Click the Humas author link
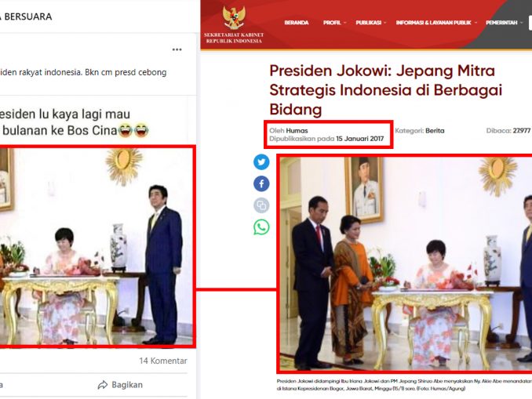This screenshot has width=532, height=399. [x=297, y=130]
